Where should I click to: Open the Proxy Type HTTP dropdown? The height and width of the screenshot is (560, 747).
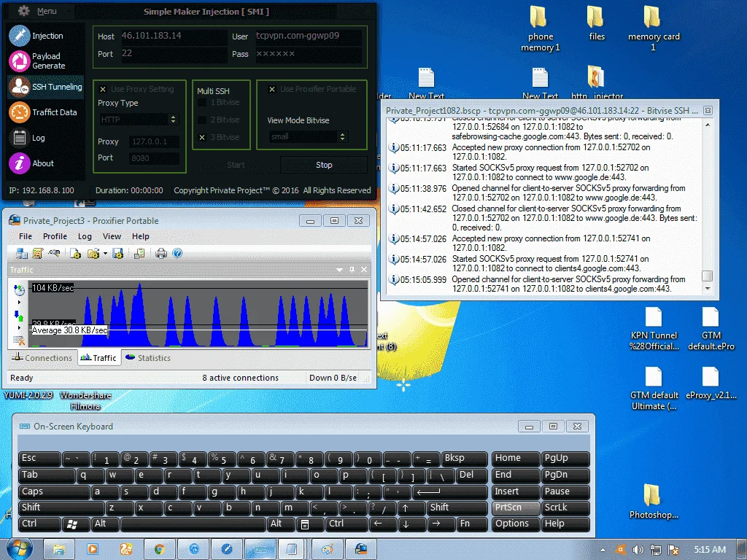tap(139, 120)
